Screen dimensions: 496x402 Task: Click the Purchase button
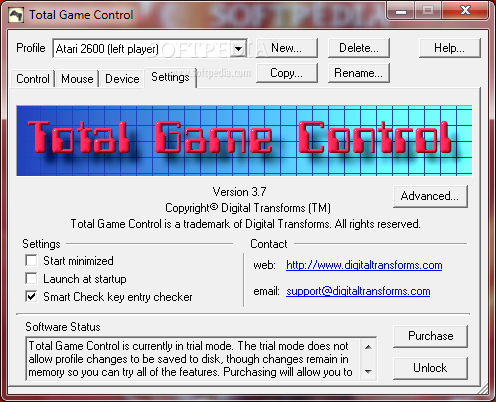(x=430, y=336)
